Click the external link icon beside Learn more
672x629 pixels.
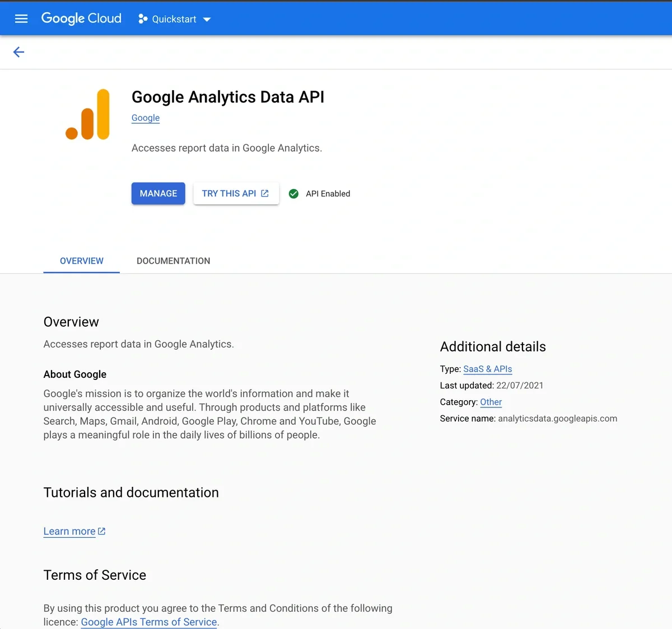point(101,531)
